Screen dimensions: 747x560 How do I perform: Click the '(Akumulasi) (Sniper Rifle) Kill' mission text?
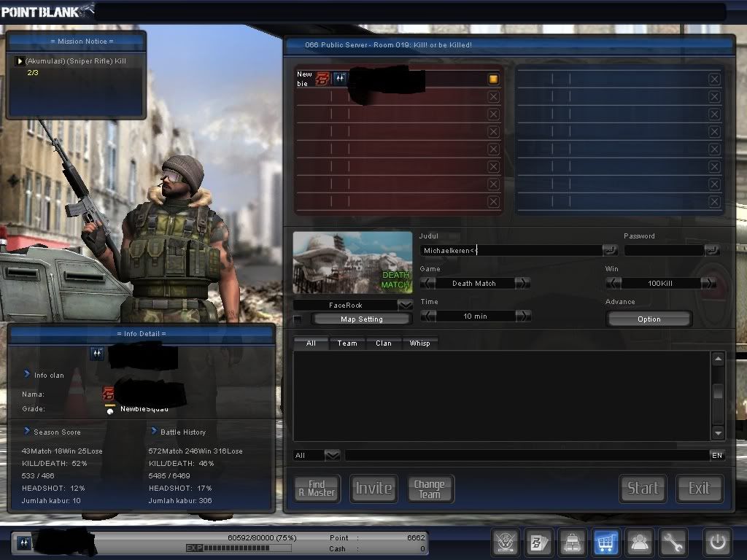76,61
